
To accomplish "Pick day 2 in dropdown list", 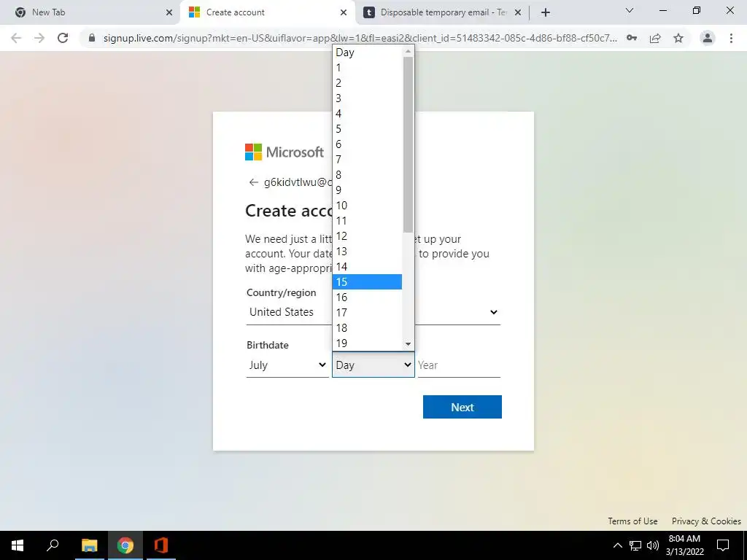I will 367,83.
